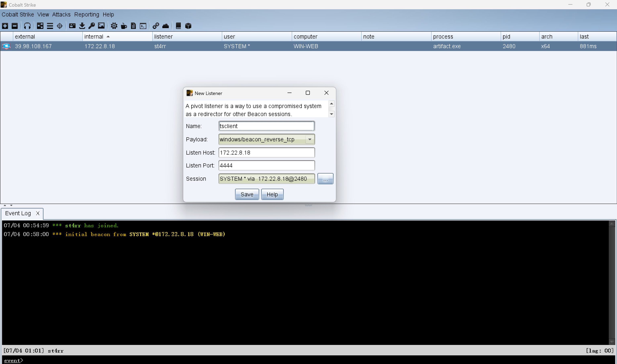Click the plus connect toolbar icon
Image resolution: width=617 pixels, height=364 pixels.
pos(5,26)
